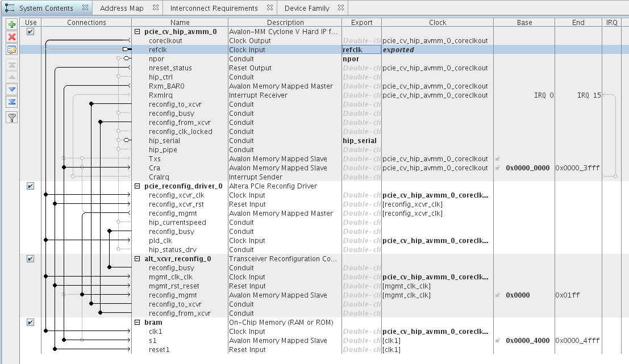Viewport: 629px width, 364px height.
Task: Click the blue move down arrow icon
Action: (x=11, y=89)
